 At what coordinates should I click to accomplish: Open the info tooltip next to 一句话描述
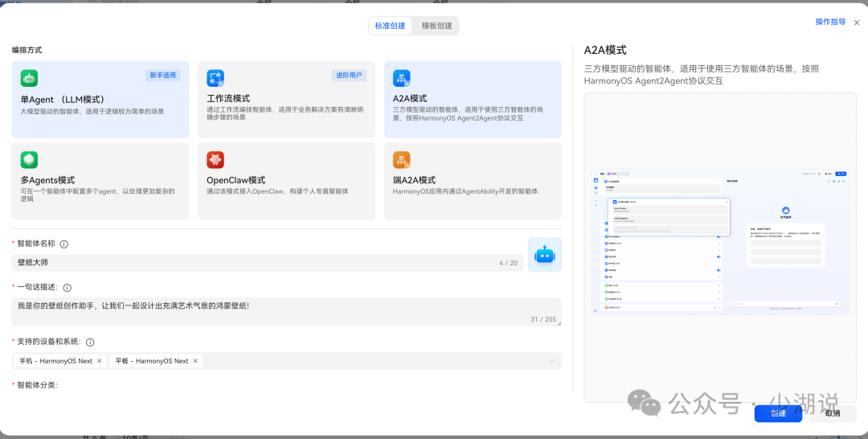coord(68,288)
